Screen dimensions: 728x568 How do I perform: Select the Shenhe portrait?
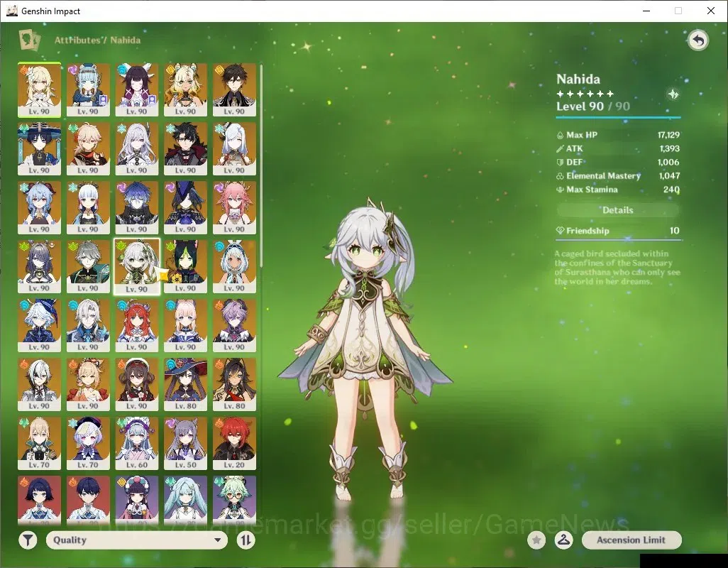pos(234,148)
